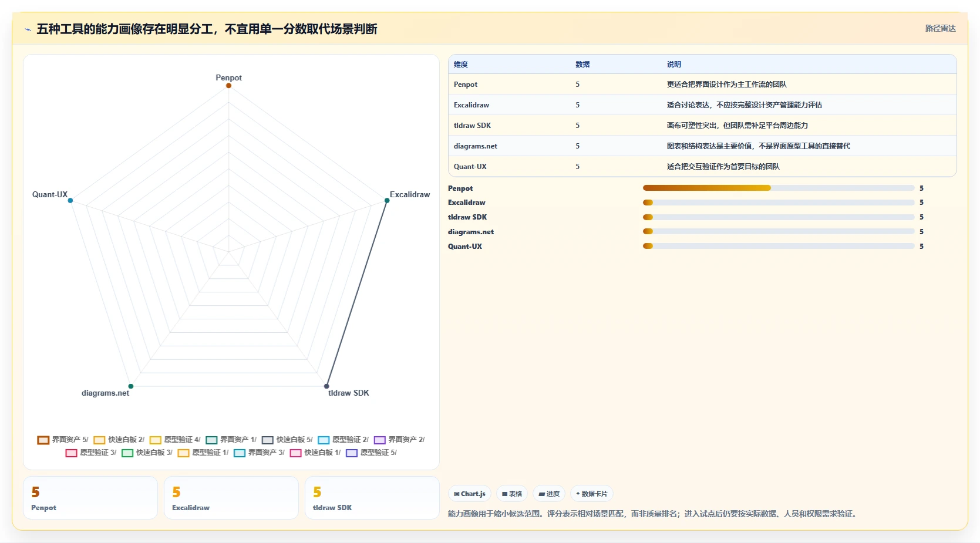Toggle the 界面资产 1/ legend series
Viewport: 980px width, 543px height.
click(x=231, y=440)
